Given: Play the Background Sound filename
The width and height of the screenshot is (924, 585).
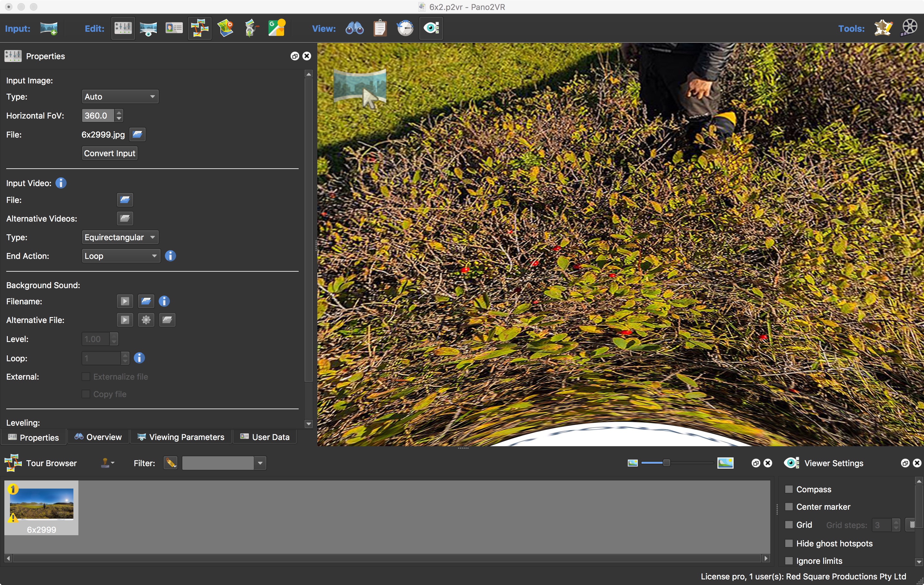Looking at the screenshot, I should (125, 301).
